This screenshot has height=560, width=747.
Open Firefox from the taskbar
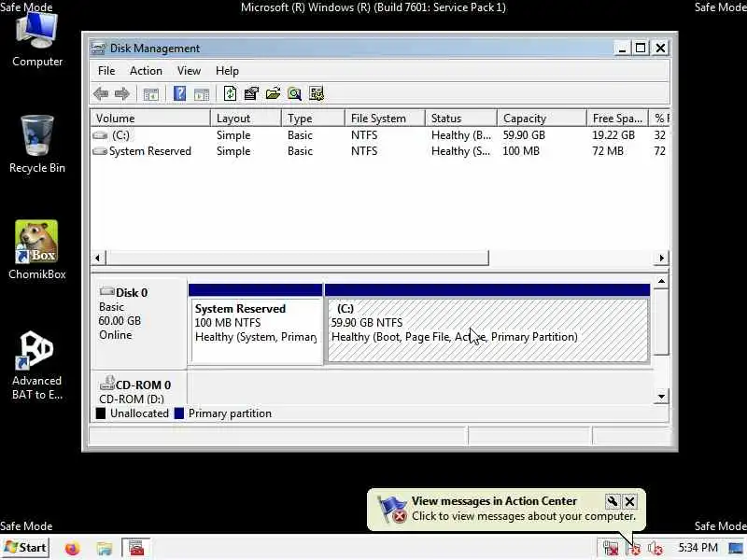coord(73,548)
